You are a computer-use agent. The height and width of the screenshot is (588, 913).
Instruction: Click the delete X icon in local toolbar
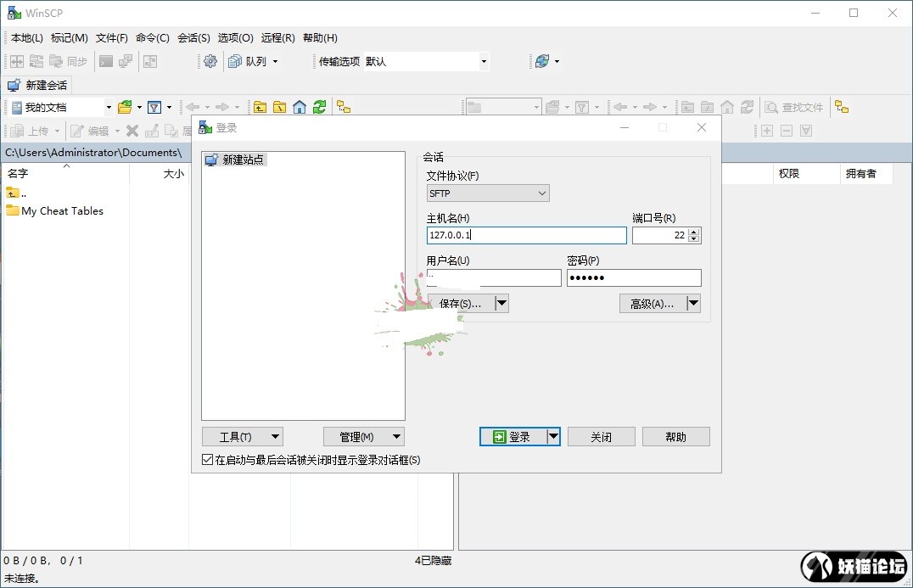pos(132,131)
